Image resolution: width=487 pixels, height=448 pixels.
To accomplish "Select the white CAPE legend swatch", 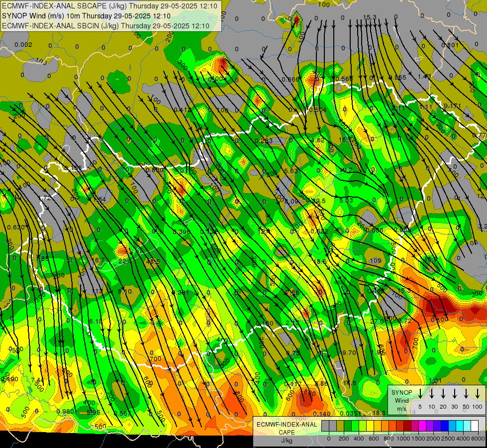I will 475,426.
